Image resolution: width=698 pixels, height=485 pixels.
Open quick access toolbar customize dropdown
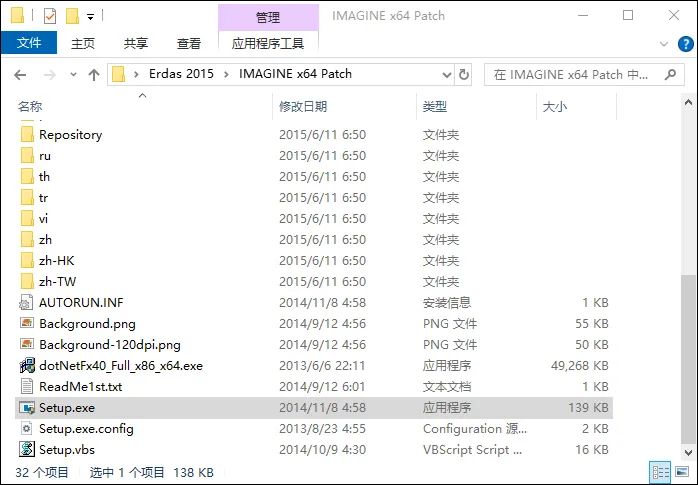[x=90, y=17]
